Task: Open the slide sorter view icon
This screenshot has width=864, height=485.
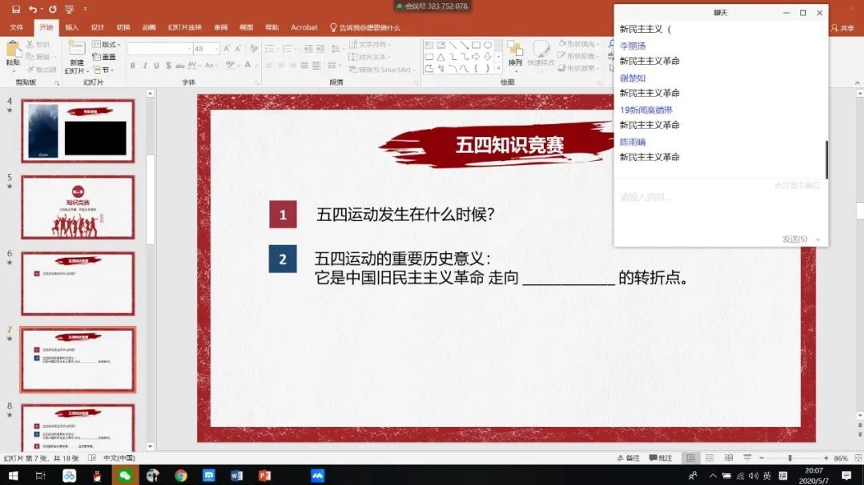Action: [x=710, y=458]
